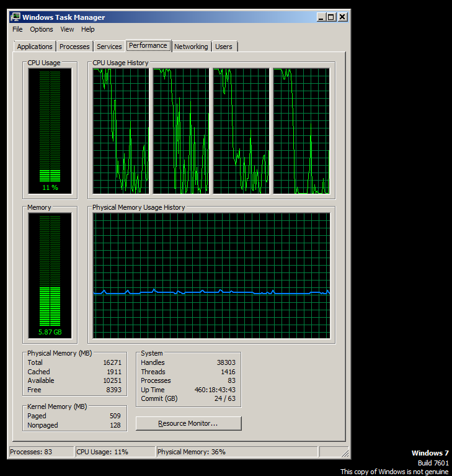Open the View menu
This screenshot has width=452, height=476.
67,29
